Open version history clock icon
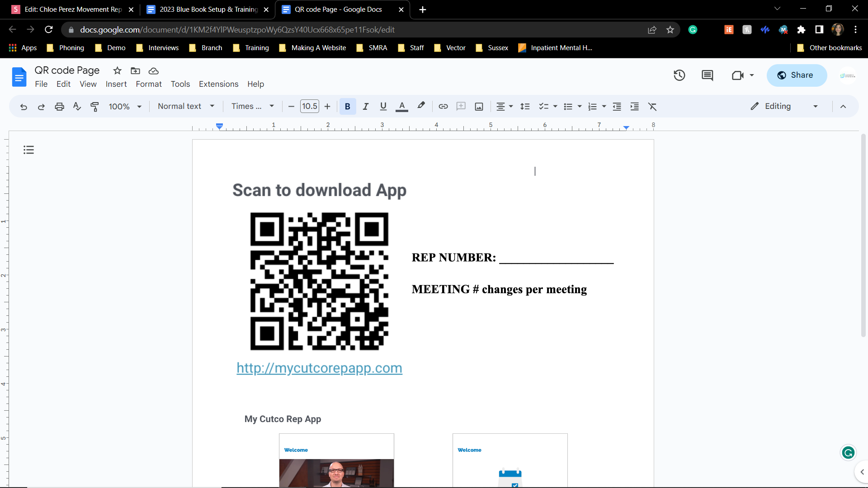 click(x=679, y=75)
